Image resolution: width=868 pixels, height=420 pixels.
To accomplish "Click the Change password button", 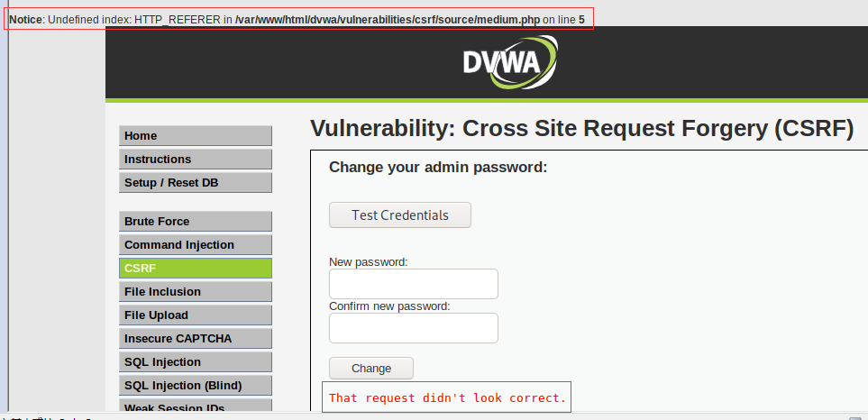I will pos(371,369).
